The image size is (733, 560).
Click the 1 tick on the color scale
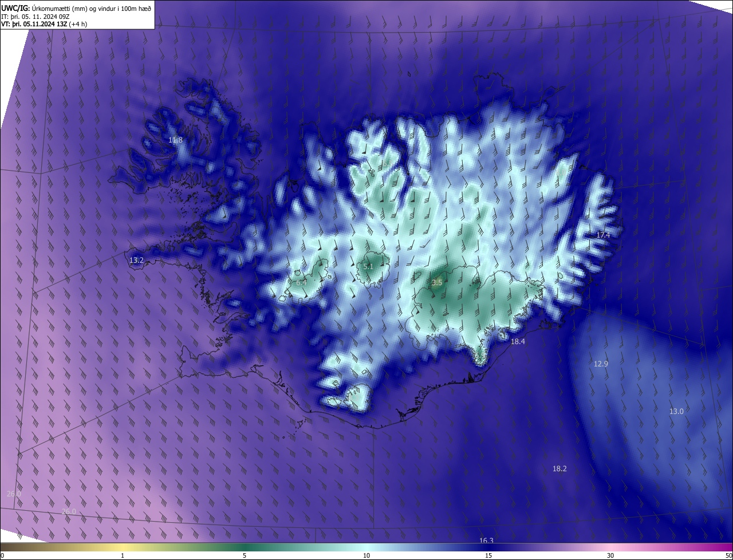(x=123, y=555)
